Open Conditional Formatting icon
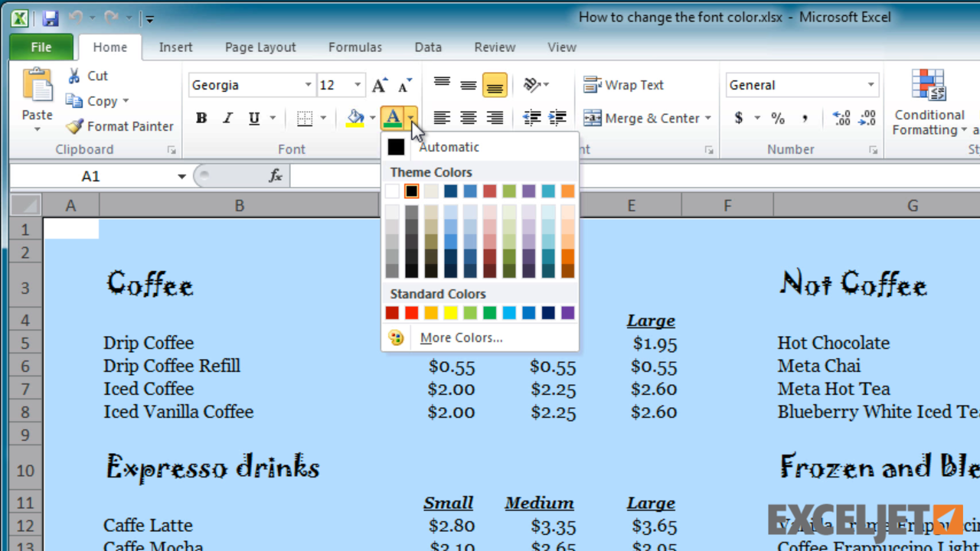 928,86
